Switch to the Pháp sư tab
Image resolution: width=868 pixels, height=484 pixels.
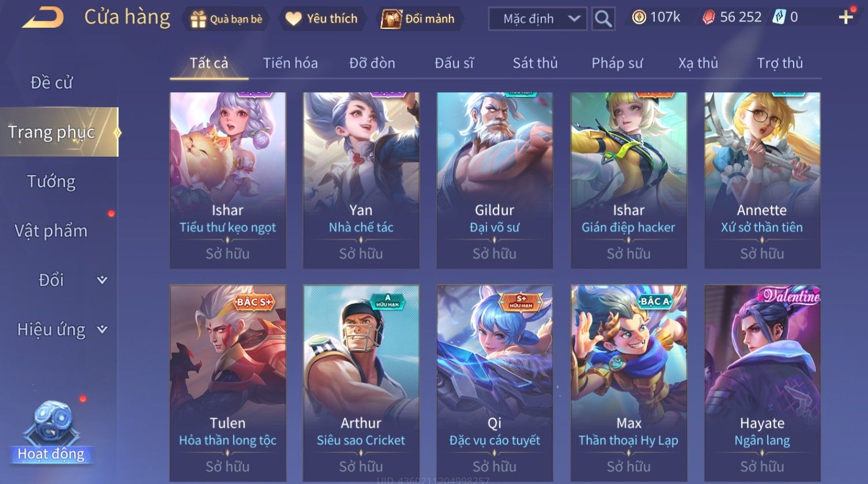(x=617, y=63)
